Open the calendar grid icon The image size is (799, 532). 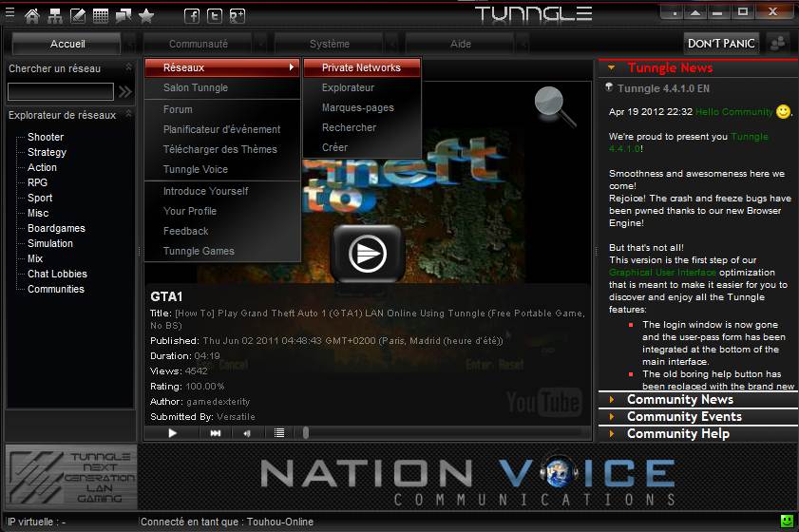coord(101,16)
